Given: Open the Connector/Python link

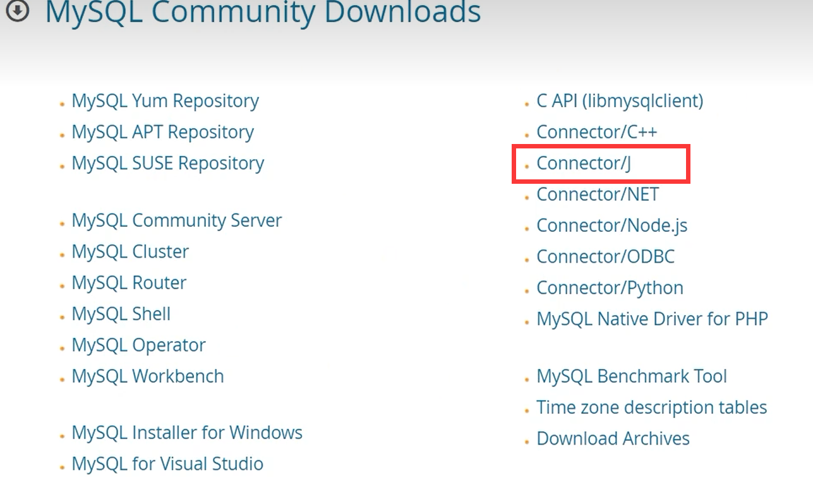Looking at the screenshot, I should tap(610, 288).
